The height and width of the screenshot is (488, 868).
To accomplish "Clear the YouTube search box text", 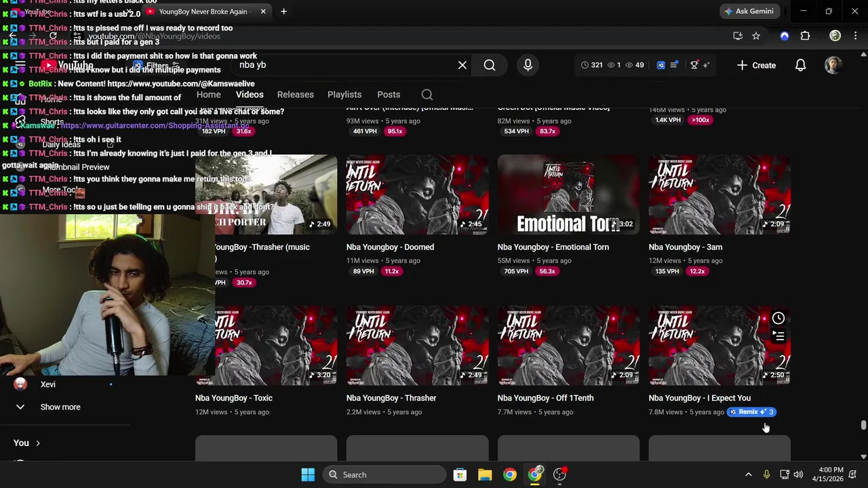I will 462,65.
